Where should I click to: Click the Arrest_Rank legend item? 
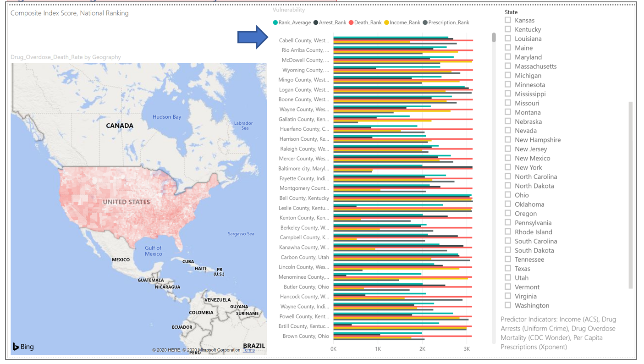click(x=330, y=22)
